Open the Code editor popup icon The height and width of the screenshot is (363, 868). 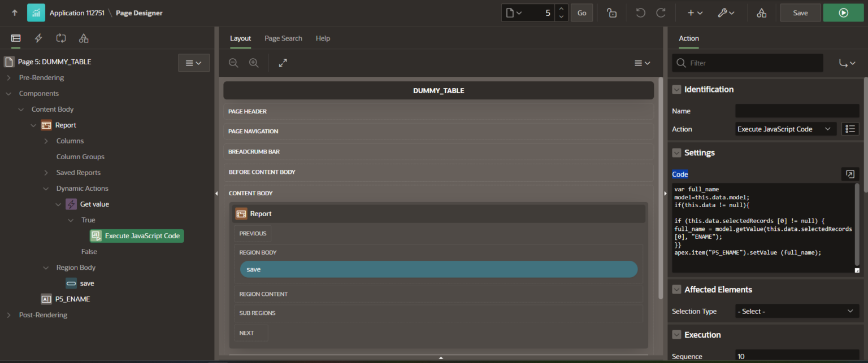[x=849, y=174]
